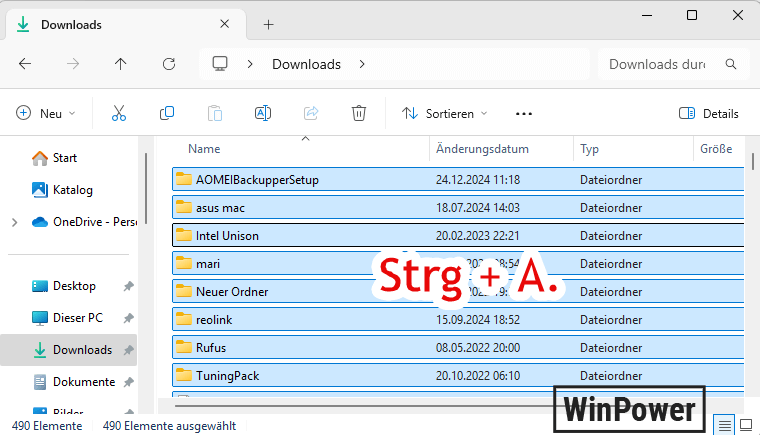Click the Refresh button in navigation bar
760x435 pixels.
pos(169,64)
